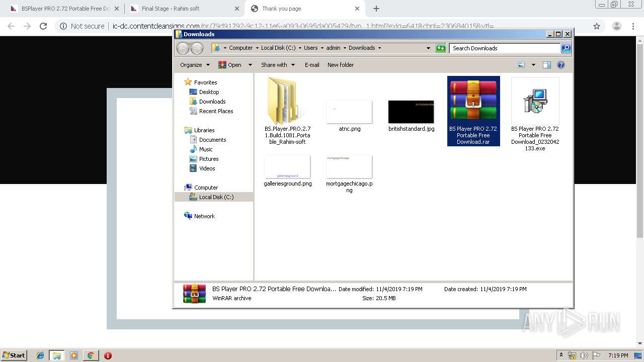Click the taskbar clock 7:19 PM

coord(618,355)
